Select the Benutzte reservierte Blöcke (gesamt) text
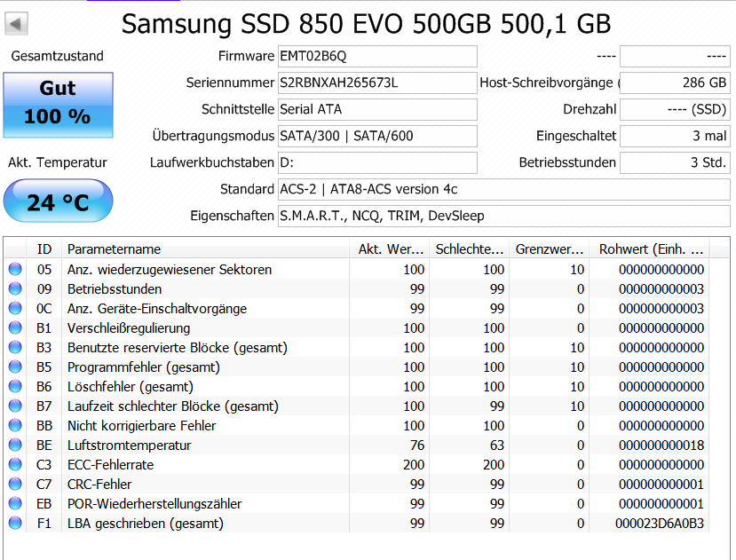Viewport: 736px width, 560px height. click(x=178, y=348)
